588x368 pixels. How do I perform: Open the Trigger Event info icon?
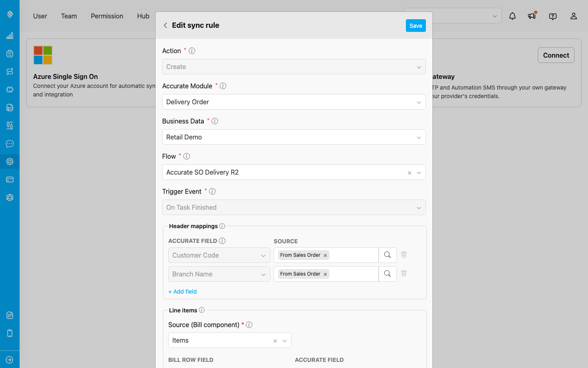coord(212,191)
